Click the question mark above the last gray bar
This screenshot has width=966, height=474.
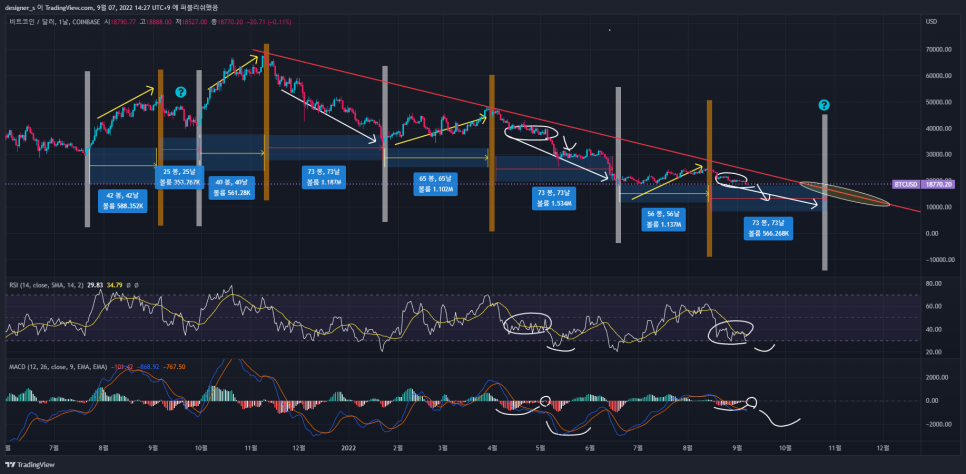(x=824, y=105)
